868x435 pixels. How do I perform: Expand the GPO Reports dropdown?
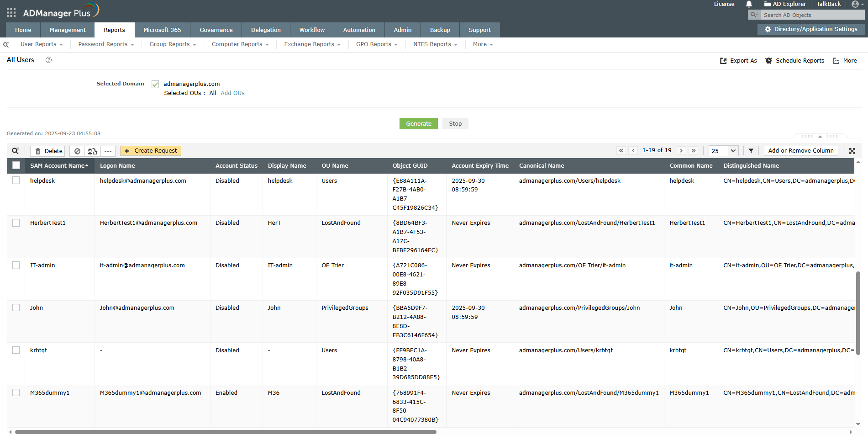(377, 44)
